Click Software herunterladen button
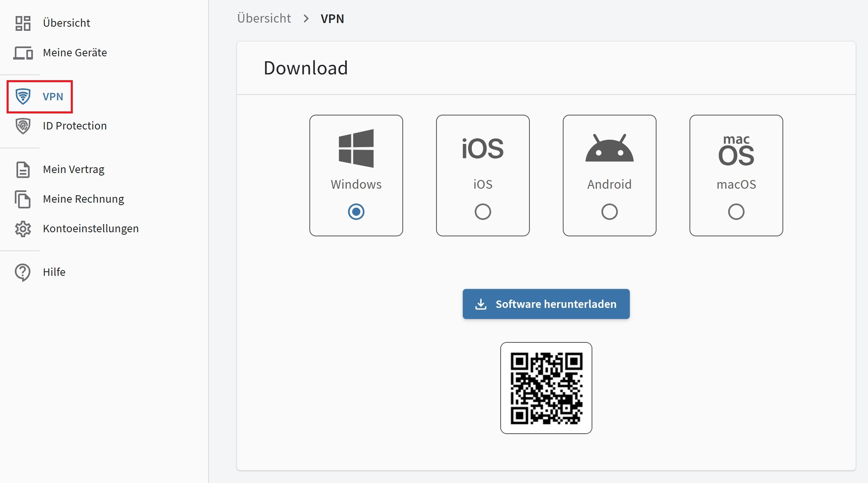The height and width of the screenshot is (483, 868). pos(546,304)
